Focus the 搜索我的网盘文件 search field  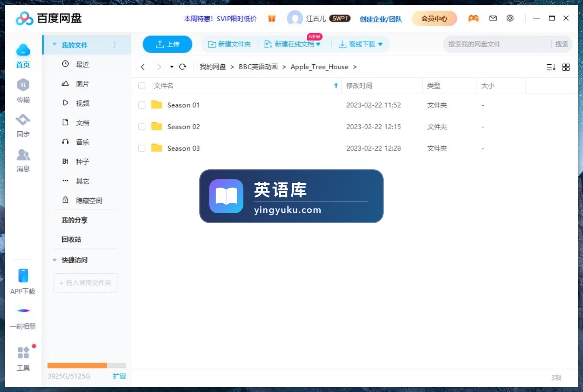pos(497,44)
